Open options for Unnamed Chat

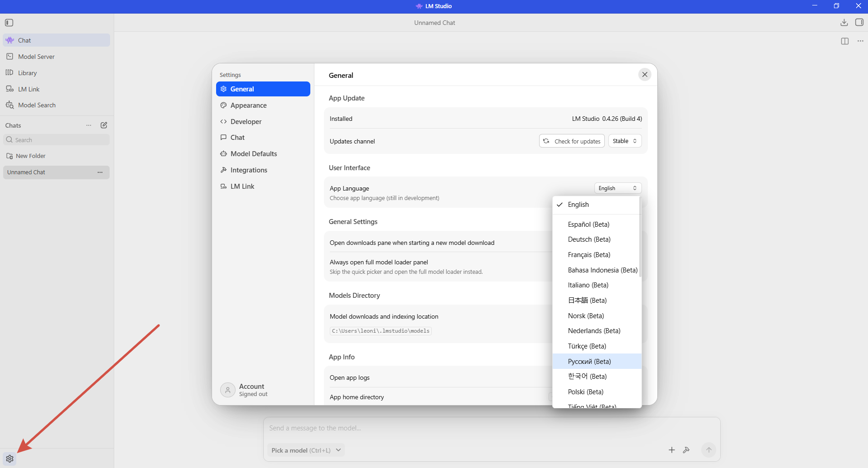click(100, 172)
